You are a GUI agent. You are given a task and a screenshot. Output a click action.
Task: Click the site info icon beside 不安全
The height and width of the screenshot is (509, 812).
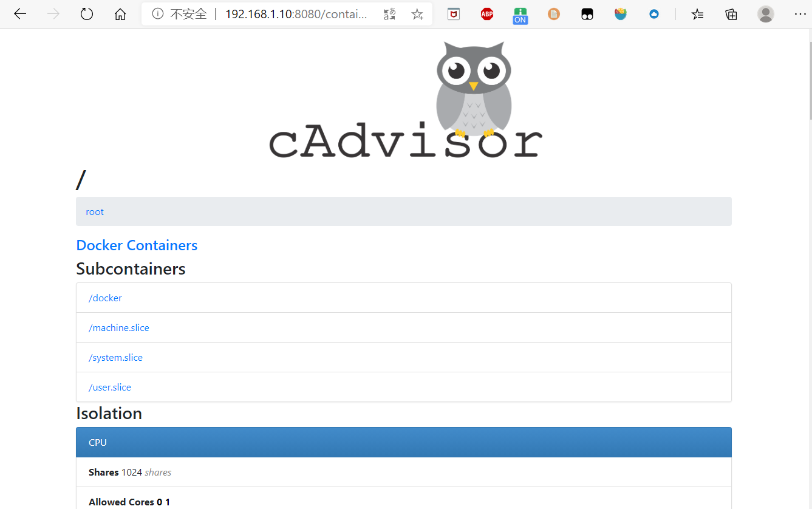[x=158, y=14]
